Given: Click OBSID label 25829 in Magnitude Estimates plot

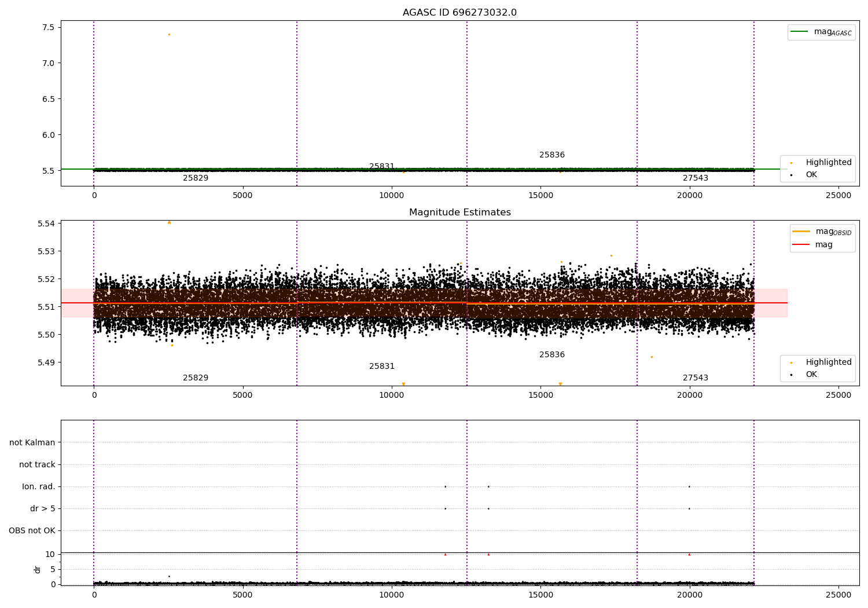Looking at the screenshot, I should 196,378.
